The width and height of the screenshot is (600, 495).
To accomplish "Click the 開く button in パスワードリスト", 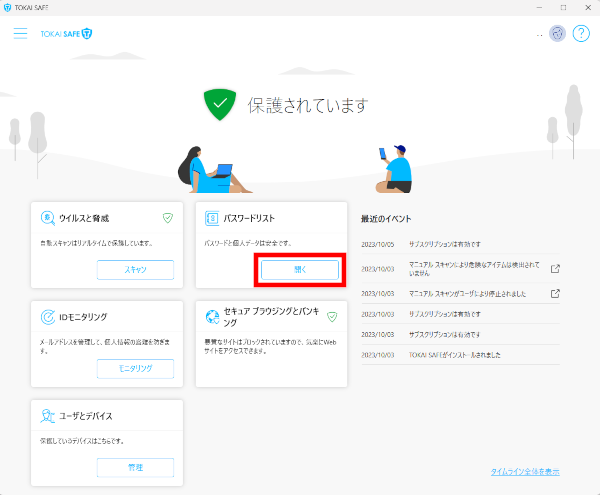I will [x=300, y=270].
